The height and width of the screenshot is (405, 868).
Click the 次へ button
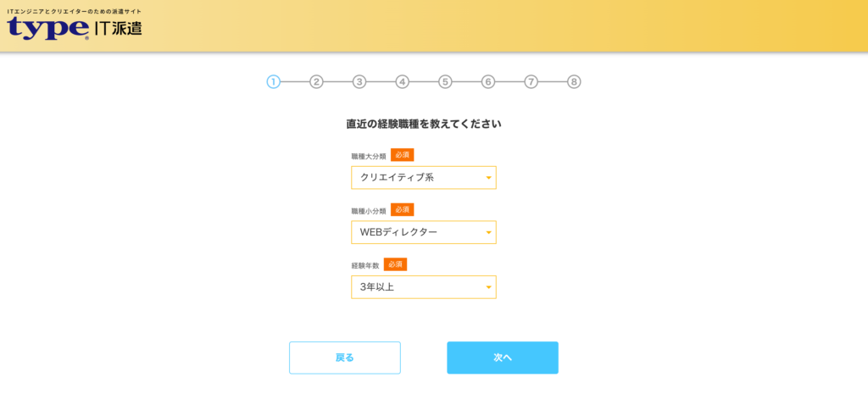(x=503, y=358)
